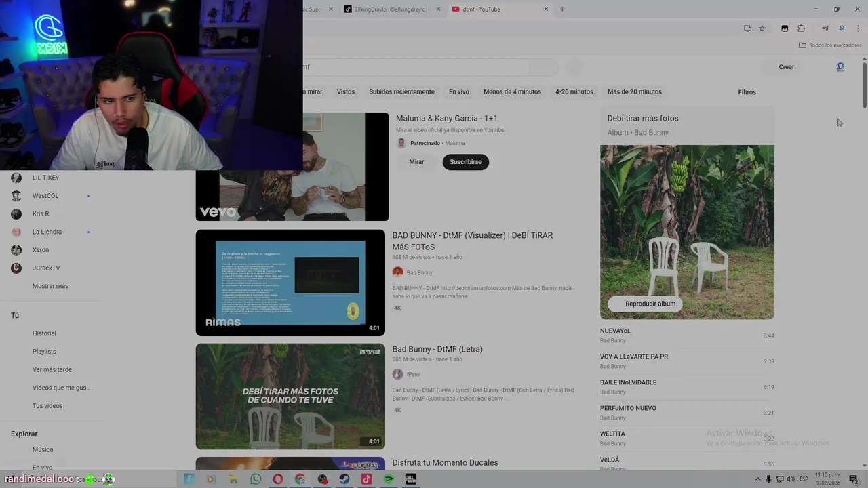868x488 pixels.
Task: Click iPerol channel avatar
Action: pyautogui.click(x=397, y=374)
